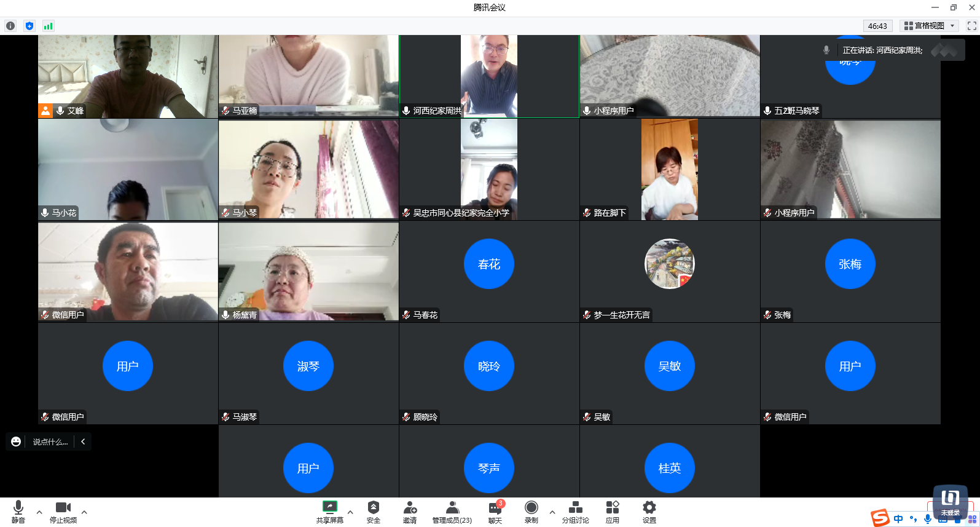Click the 晓玲 avatar circle

489,366
